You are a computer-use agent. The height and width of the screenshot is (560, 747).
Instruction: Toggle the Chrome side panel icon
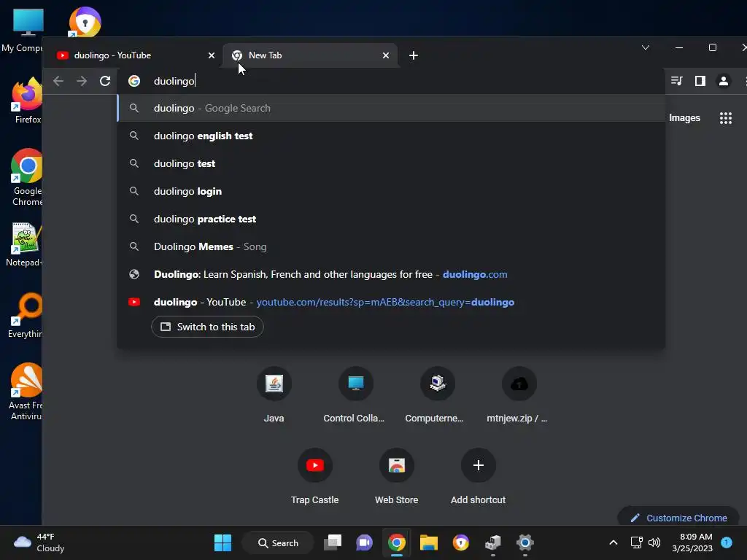[700, 81]
